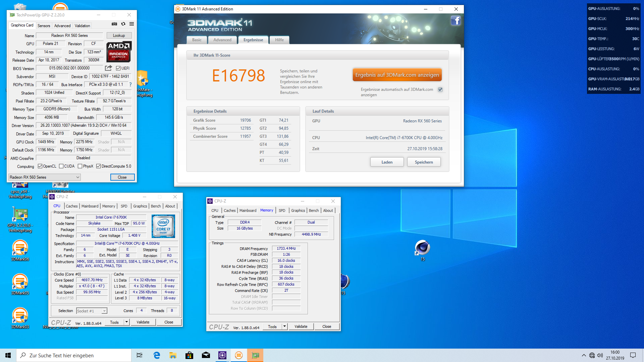
Task: Expand Tools dropdown arrow in CPU window
Action: (x=126, y=322)
